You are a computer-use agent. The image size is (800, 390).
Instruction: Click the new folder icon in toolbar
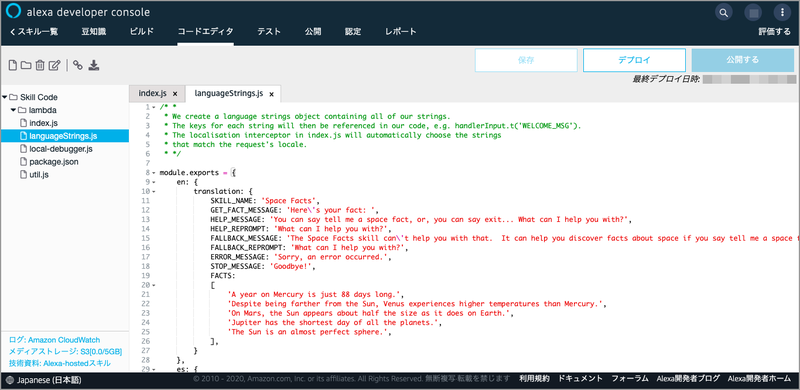pos(26,65)
